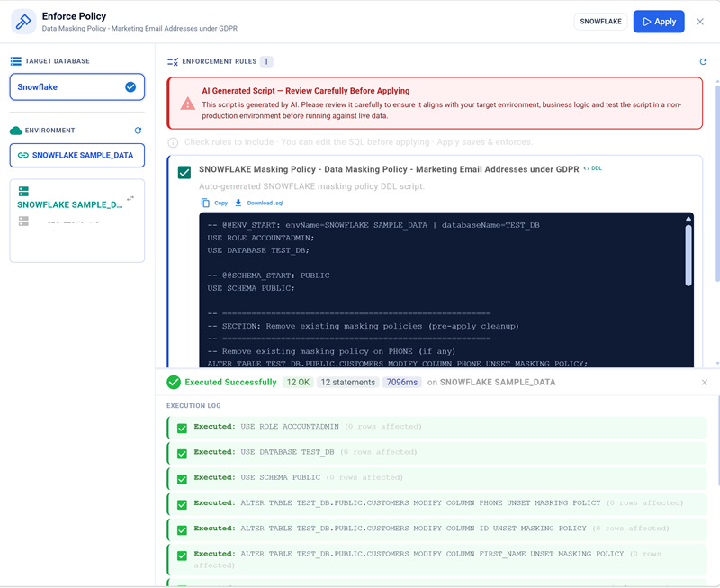The width and height of the screenshot is (720, 588).
Task: Click the code editor scroll-up arrow
Action: coord(688,219)
